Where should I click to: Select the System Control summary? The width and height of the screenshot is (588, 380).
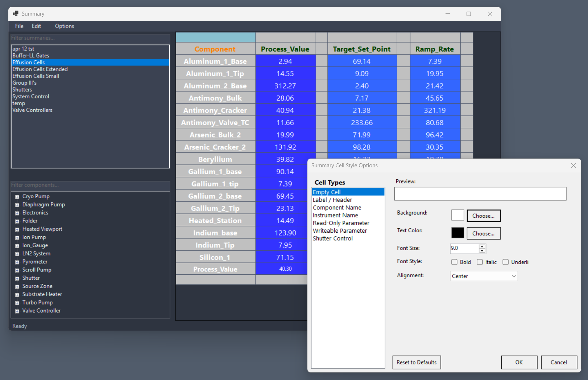tap(90, 97)
